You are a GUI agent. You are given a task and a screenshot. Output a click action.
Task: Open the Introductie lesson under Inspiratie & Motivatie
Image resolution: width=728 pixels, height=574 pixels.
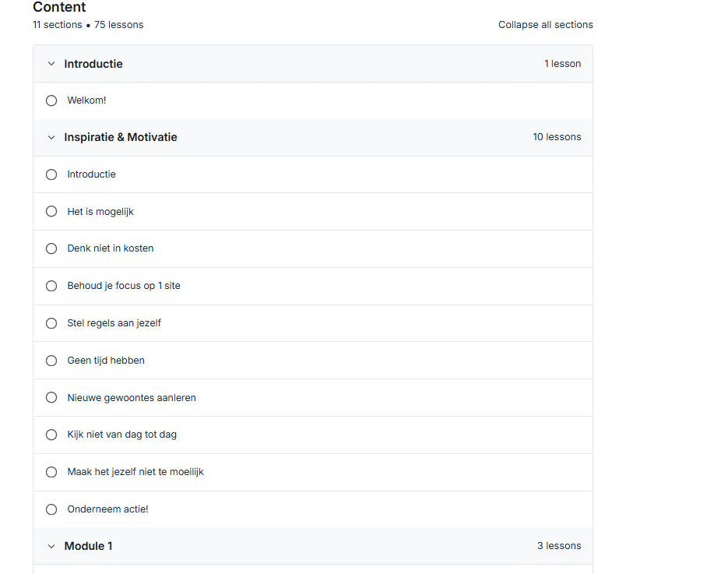(91, 174)
